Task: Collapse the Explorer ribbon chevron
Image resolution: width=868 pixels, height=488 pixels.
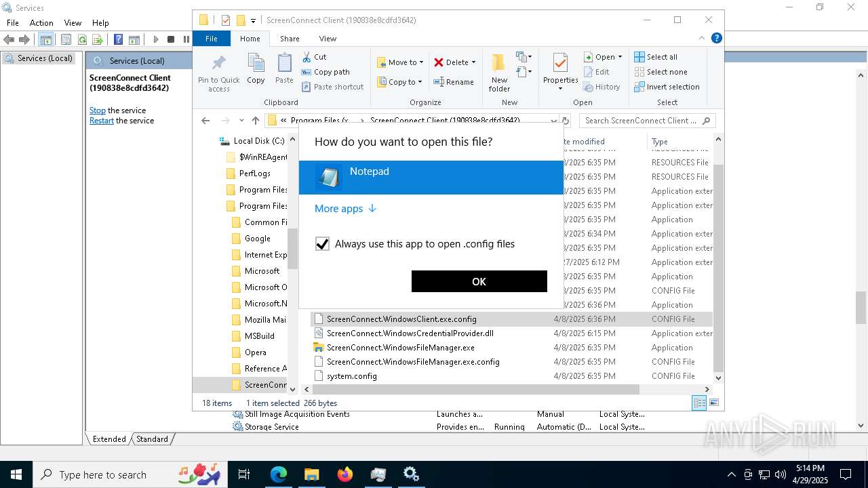Action: tap(703, 38)
